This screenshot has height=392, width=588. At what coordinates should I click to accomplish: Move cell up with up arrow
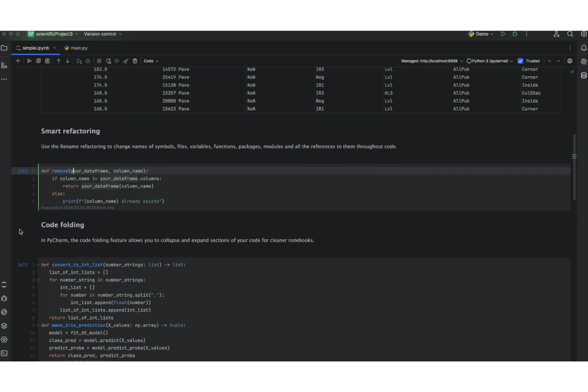(58, 61)
